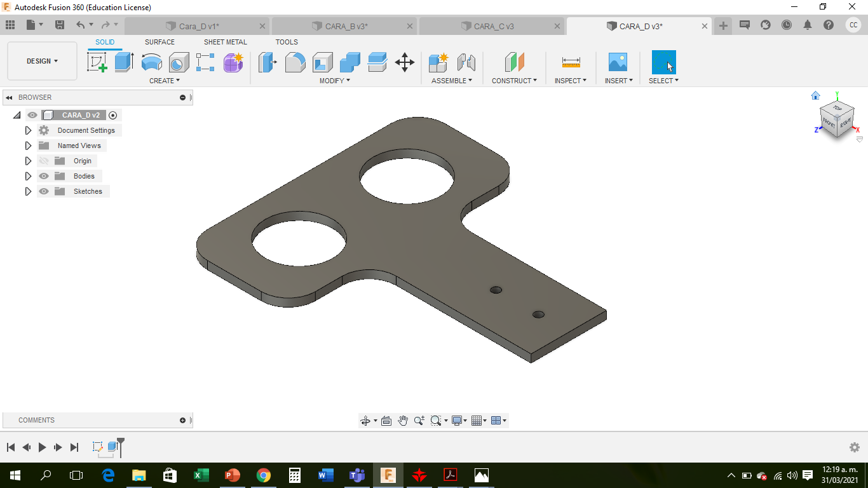
Task: Toggle visibility of the Origin folder
Action: pos(44,161)
